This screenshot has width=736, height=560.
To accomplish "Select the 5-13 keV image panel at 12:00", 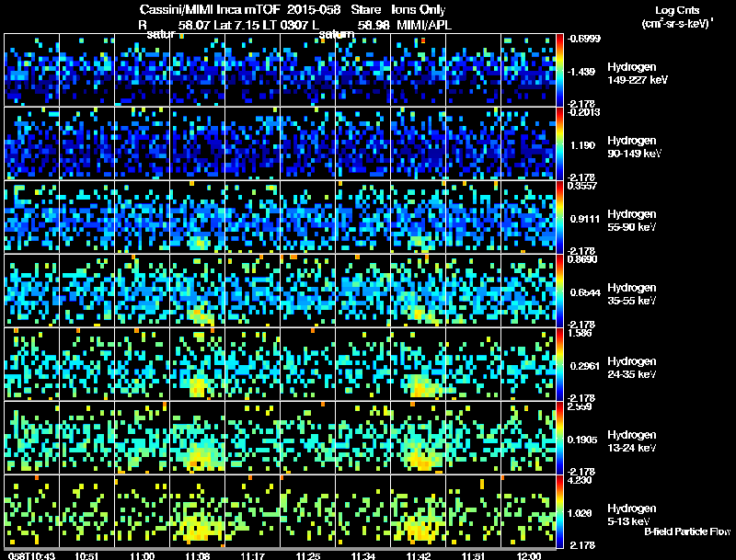I will [528, 511].
